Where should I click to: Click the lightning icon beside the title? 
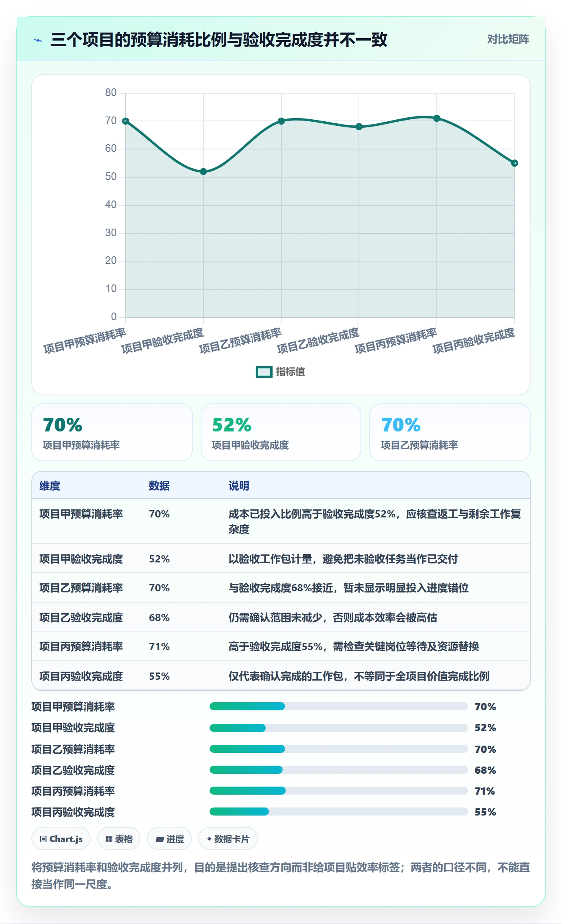point(38,40)
